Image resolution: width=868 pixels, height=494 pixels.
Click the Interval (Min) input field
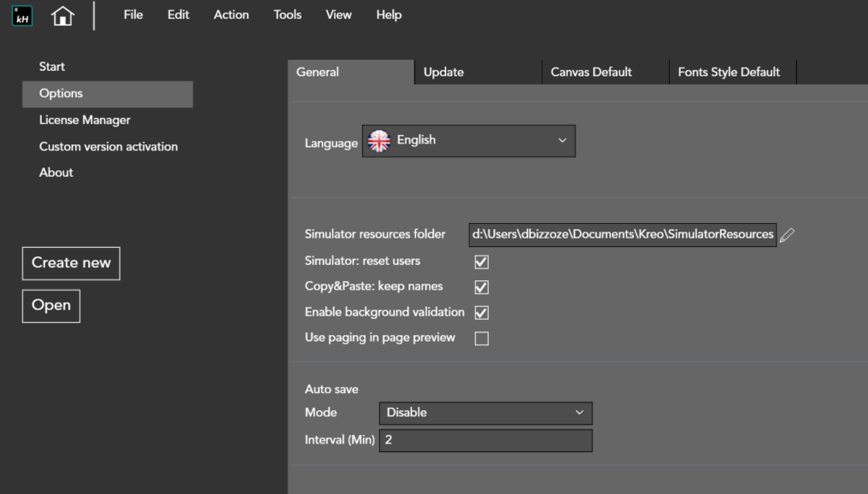(x=485, y=440)
